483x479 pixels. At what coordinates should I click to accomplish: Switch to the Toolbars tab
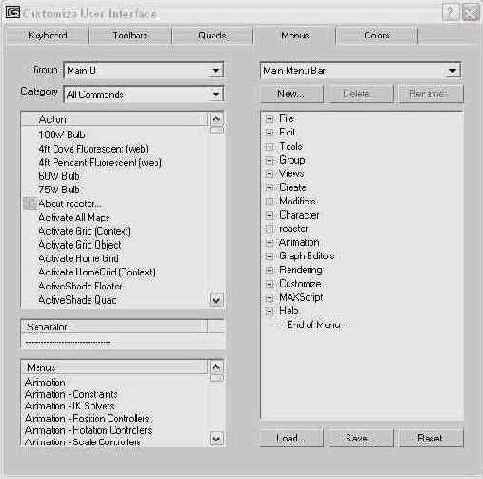(x=130, y=35)
